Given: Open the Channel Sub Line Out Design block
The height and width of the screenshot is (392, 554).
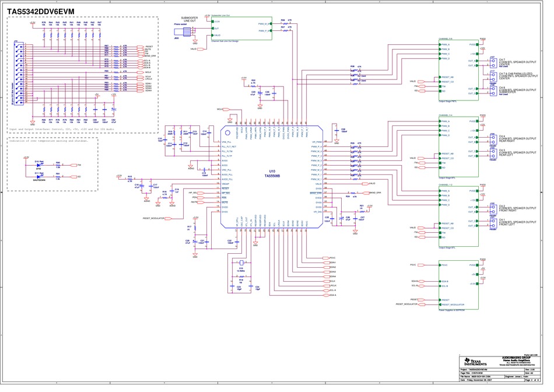Looking at the screenshot, I should pos(242,28).
